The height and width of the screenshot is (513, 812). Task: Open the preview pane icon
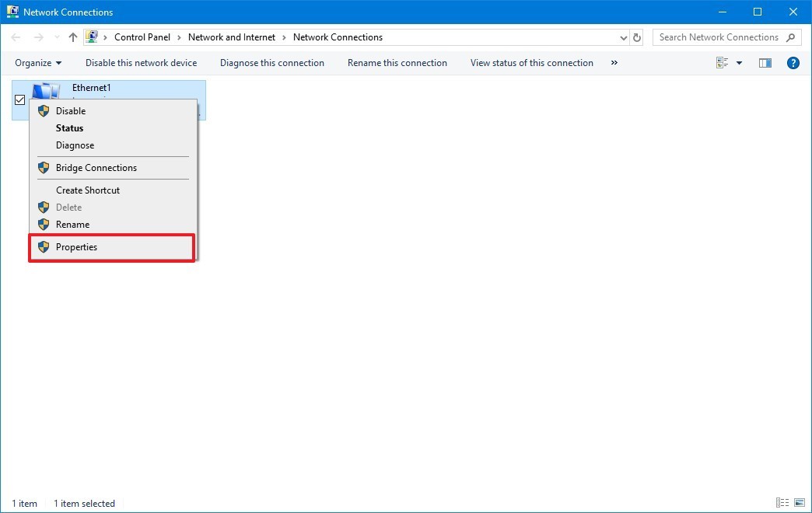click(765, 63)
